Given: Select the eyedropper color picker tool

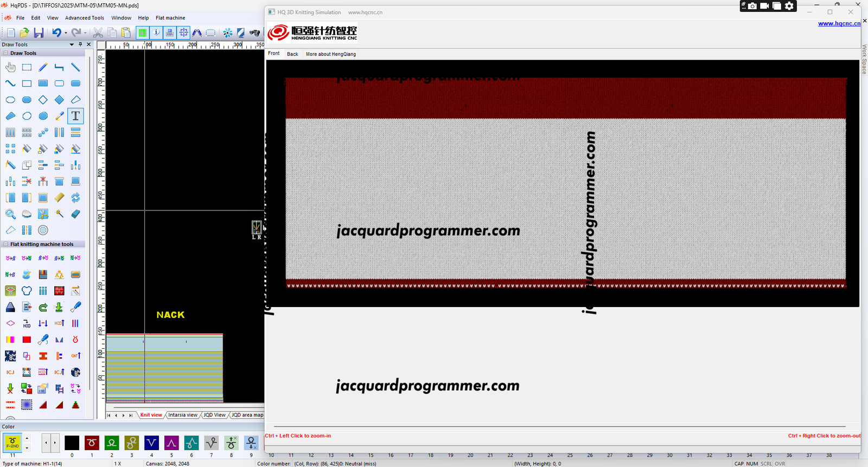Looking at the screenshot, I should coord(59,116).
